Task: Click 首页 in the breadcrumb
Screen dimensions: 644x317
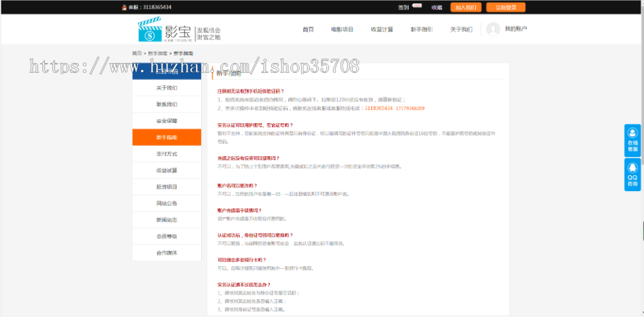Action: [137, 54]
